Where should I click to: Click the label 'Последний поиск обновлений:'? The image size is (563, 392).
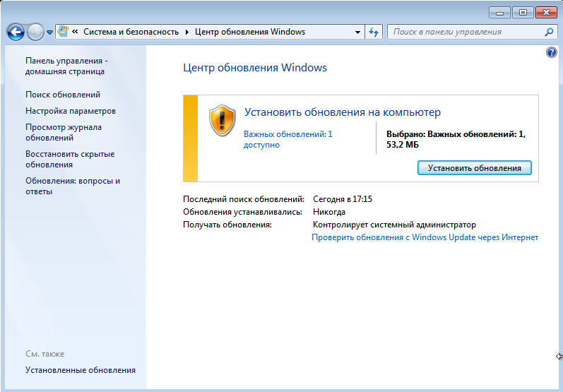(244, 199)
